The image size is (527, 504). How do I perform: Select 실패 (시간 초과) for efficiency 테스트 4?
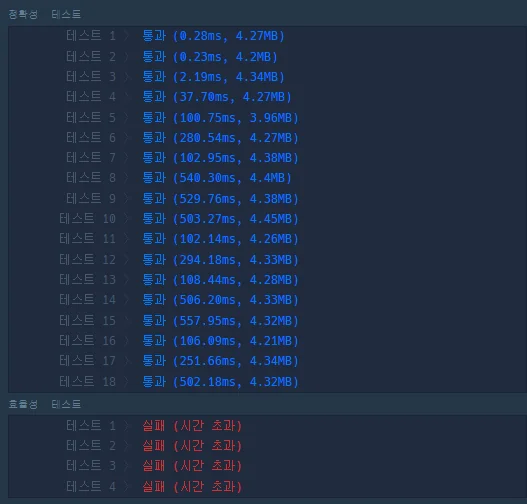[192, 486]
